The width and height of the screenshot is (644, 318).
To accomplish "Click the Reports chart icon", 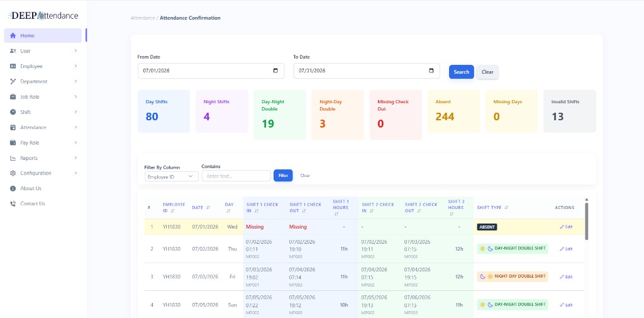I will (x=13, y=158).
